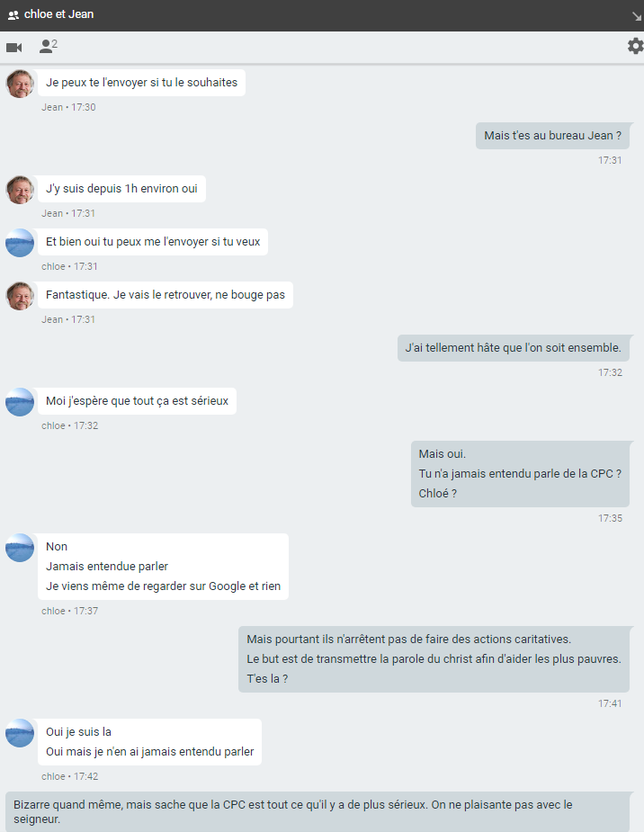The height and width of the screenshot is (832, 644).
Task: Click the message 'Je viens même de regarder sur Google'
Action: pyautogui.click(x=163, y=586)
